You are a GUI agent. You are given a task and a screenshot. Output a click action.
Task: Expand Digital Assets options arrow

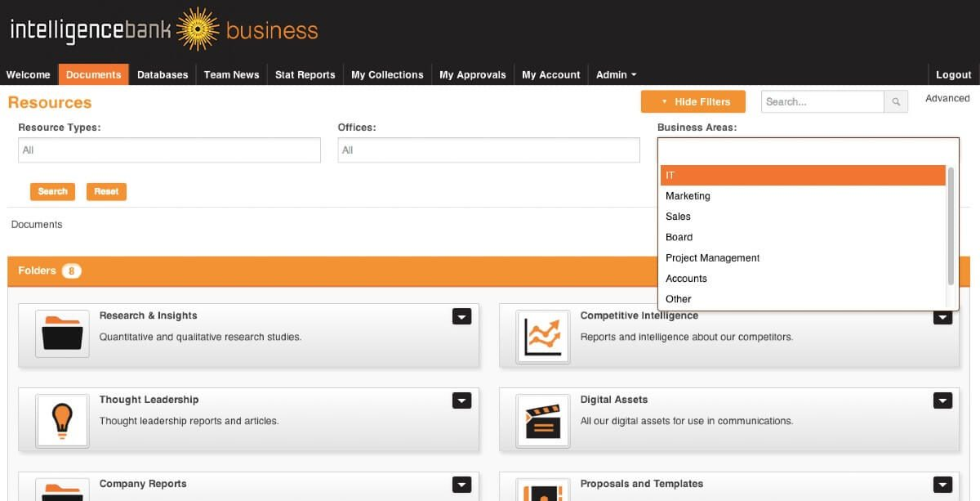[x=943, y=400]
